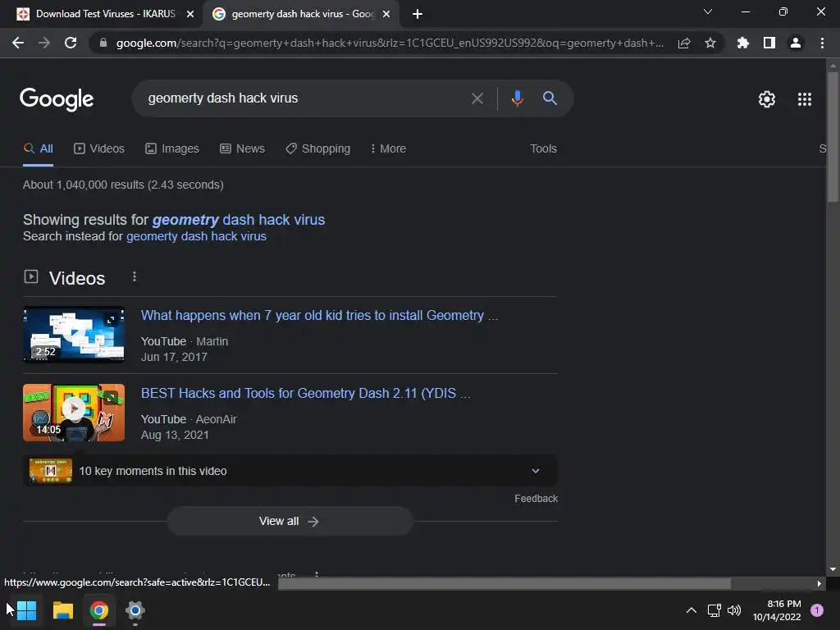Open the Google logo homepage
840x630 pixels.
click(x=57, y=99)
